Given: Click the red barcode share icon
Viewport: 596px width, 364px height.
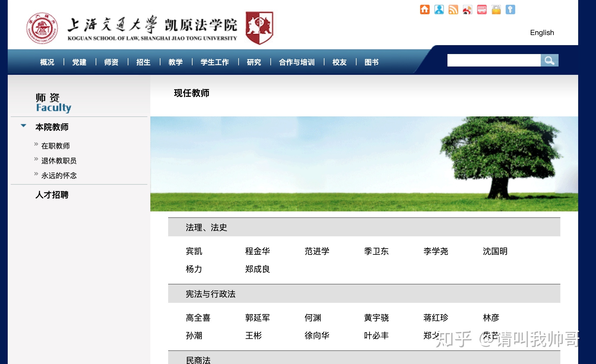Looking at the screenshot, I should (482, 9).
